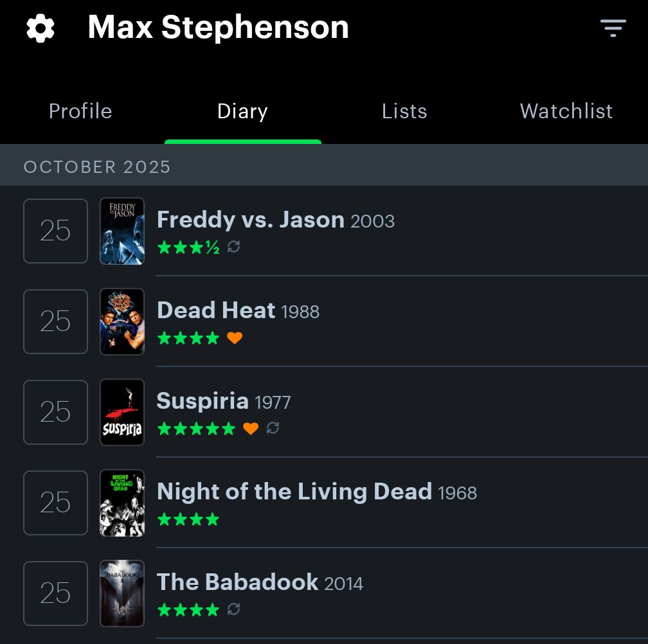
Task: Click Suspiria's five-star rating
Action: (196, 429)
